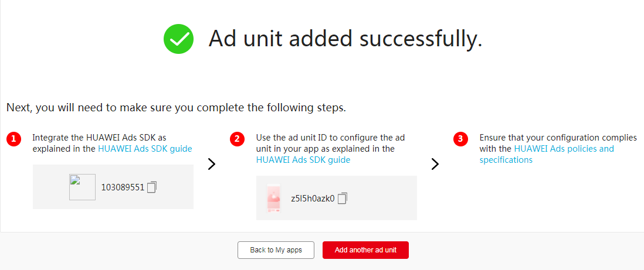
Task: Click the pink phone ad unit thumbnail
Action: (x=274, y=198)
